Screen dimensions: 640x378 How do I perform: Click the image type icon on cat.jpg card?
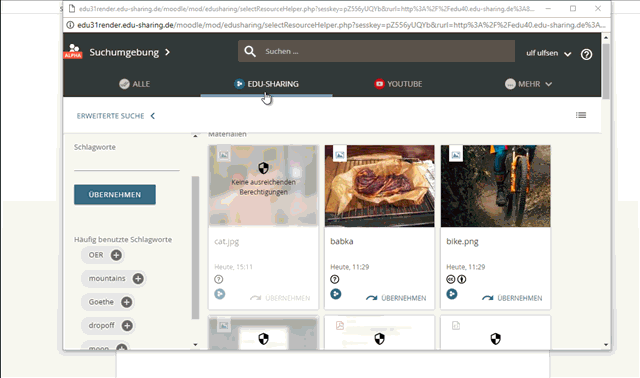coord(224,155)
